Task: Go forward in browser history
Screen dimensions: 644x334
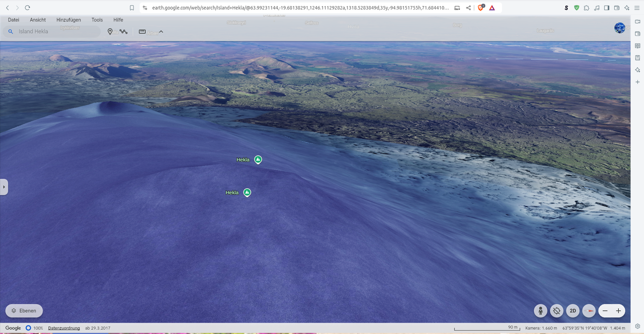Action: (17, 8)
